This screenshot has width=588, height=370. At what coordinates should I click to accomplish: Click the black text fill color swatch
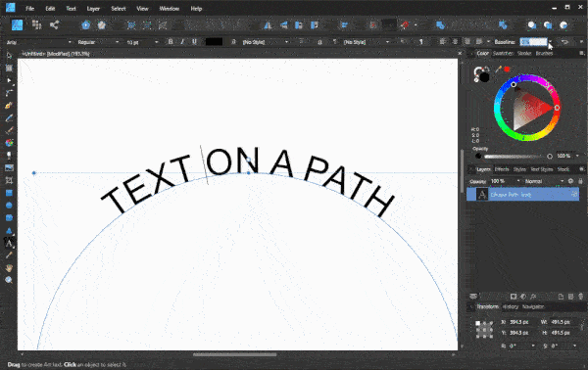214,42
